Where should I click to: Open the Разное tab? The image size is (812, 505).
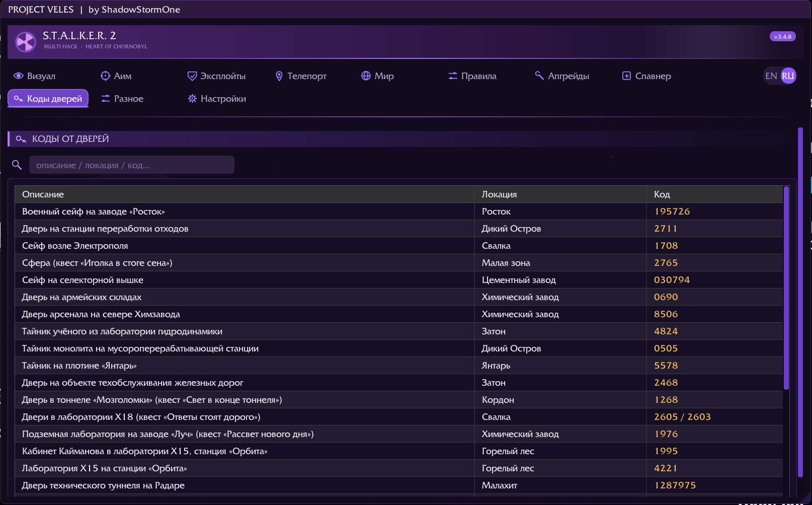pos(122,99)
